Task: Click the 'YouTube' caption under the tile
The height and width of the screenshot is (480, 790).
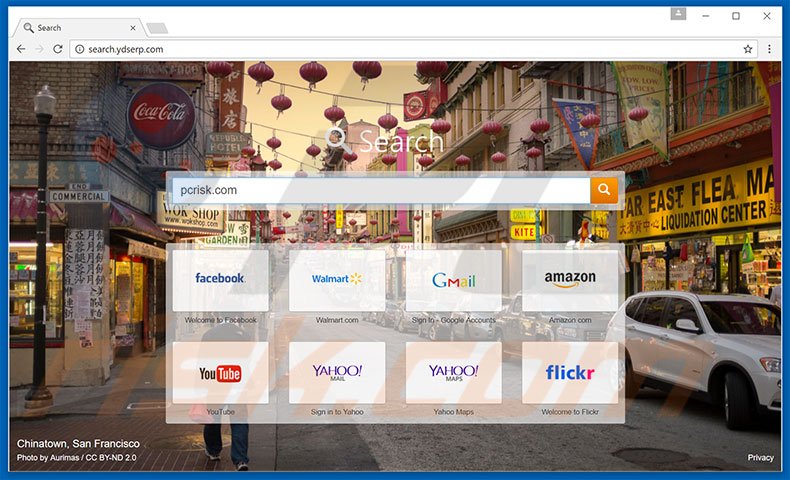Action: pos(220,412)
